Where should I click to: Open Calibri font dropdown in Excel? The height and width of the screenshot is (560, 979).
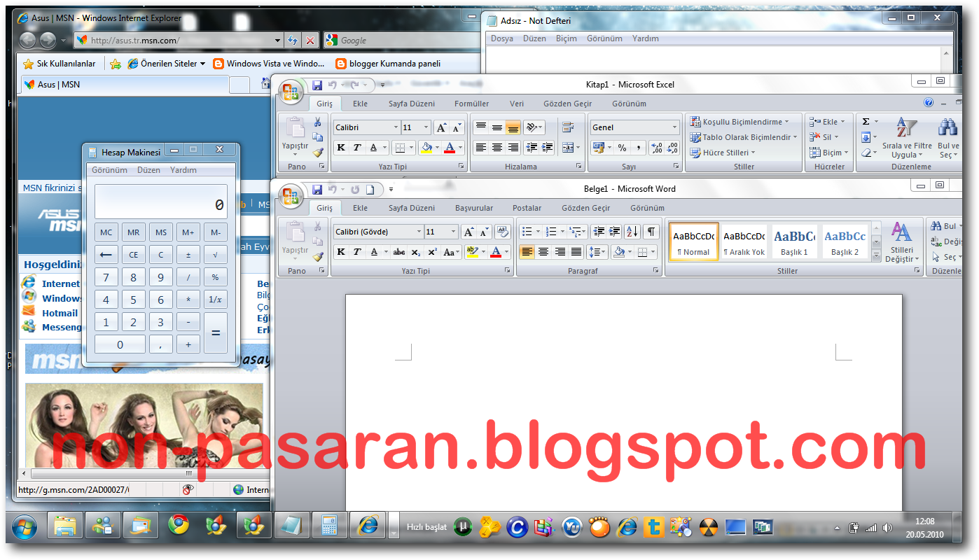(395, 127)
